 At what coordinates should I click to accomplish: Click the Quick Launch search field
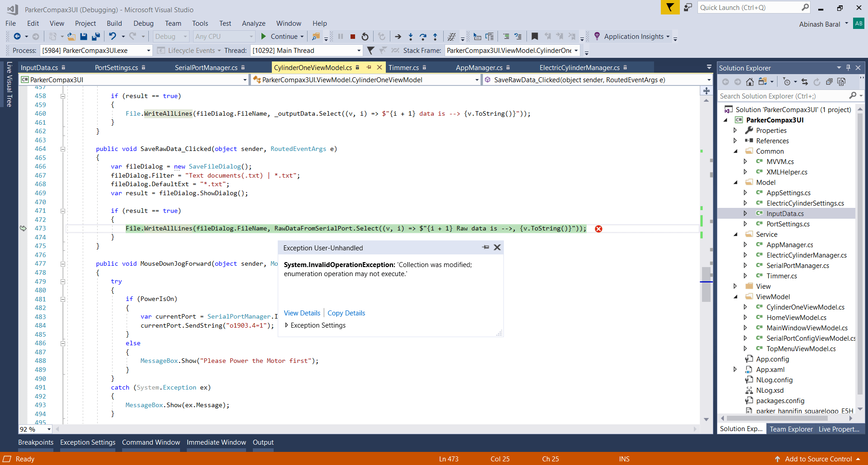tap(754, 8)
